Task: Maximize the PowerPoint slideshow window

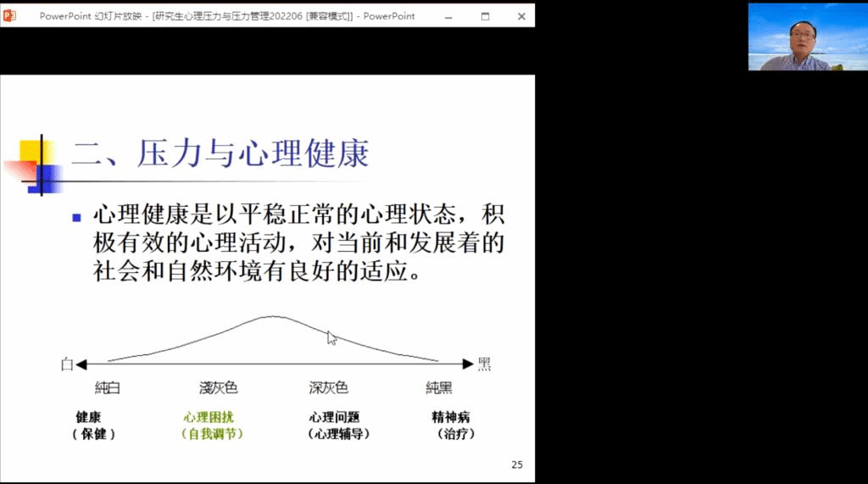Action: point(485,17)
